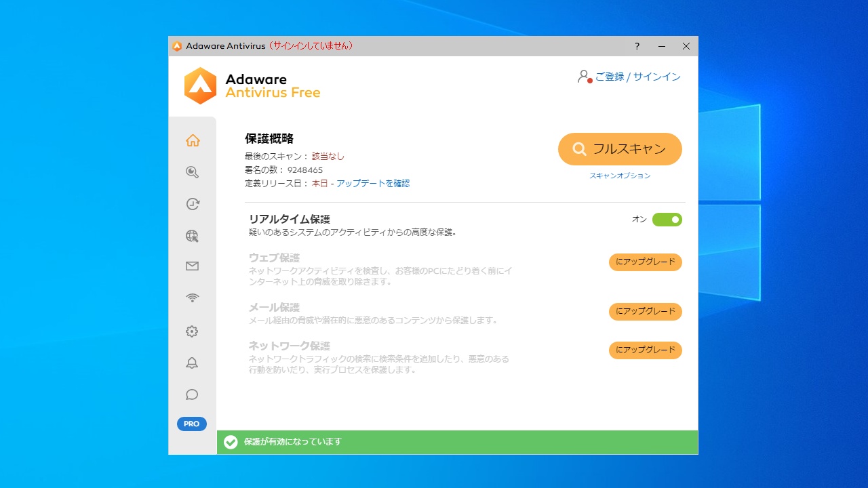Open the Email protection envelope icon

[193, 266]
